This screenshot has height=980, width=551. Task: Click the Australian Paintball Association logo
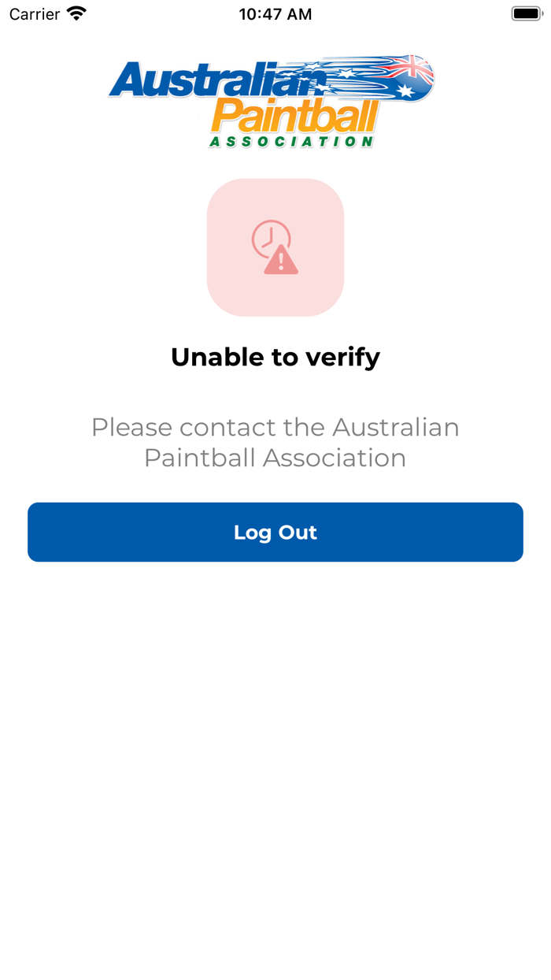point(274,101)
